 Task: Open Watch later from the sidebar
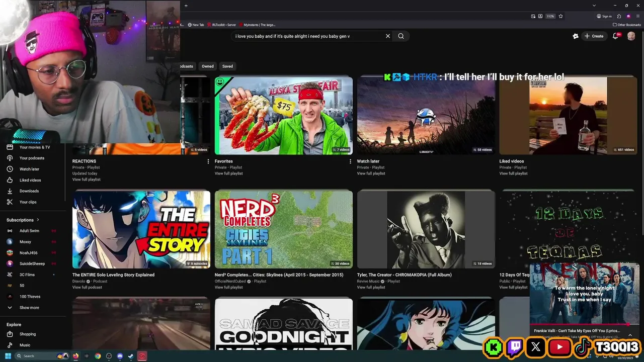[33, 169]
